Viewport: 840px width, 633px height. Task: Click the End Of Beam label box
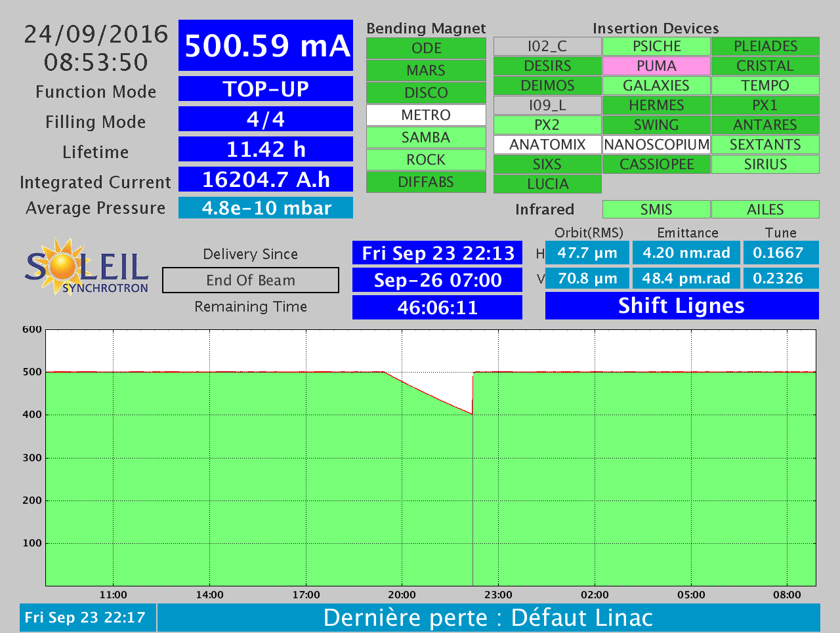(x=251, y=280)
